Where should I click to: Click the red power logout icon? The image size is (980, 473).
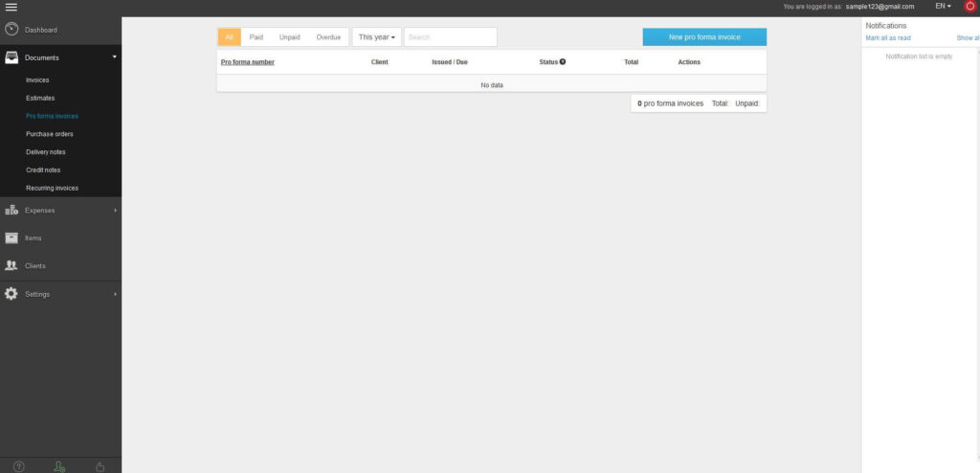pyautogui.click(x=970, y=7)
